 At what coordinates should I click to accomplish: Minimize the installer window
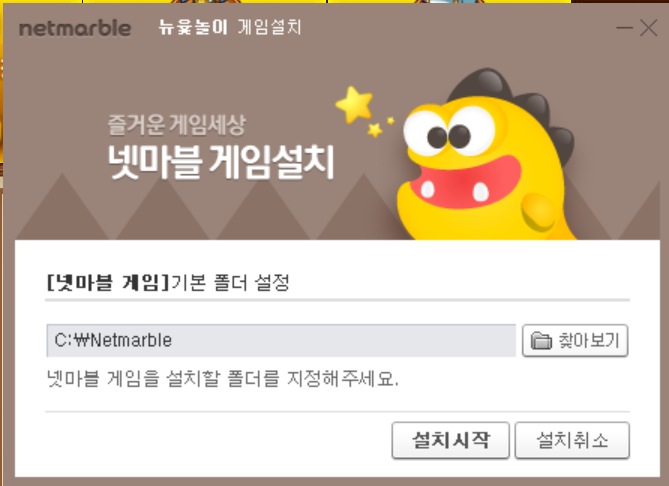(625, 28)
